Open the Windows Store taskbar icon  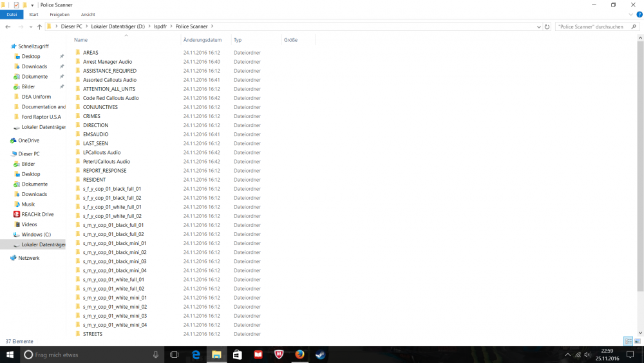[238, 355]
